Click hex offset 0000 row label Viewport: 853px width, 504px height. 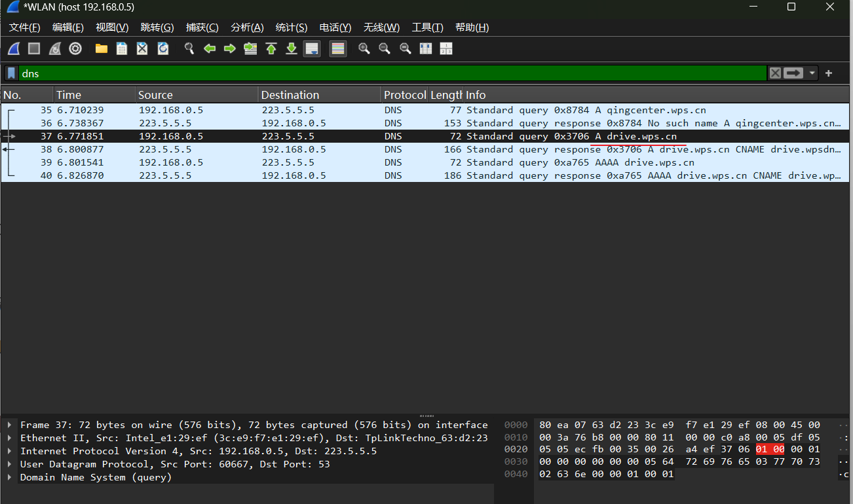516,425
